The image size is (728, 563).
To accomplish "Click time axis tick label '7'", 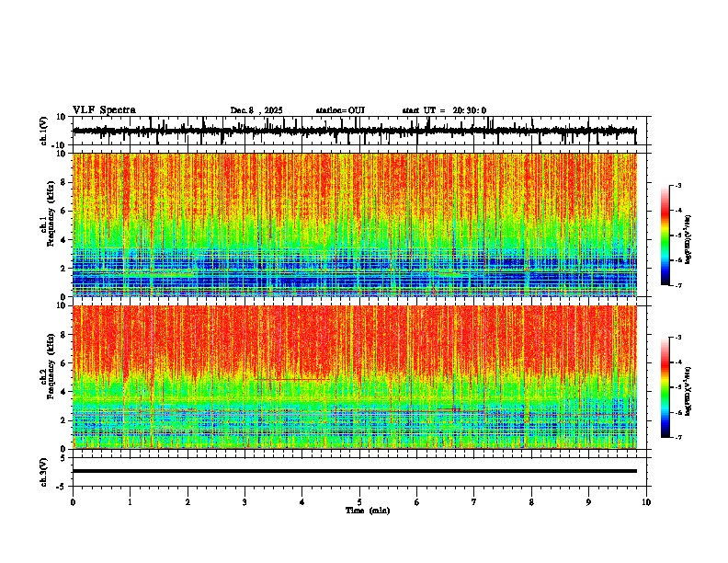I will pos(474,502).
